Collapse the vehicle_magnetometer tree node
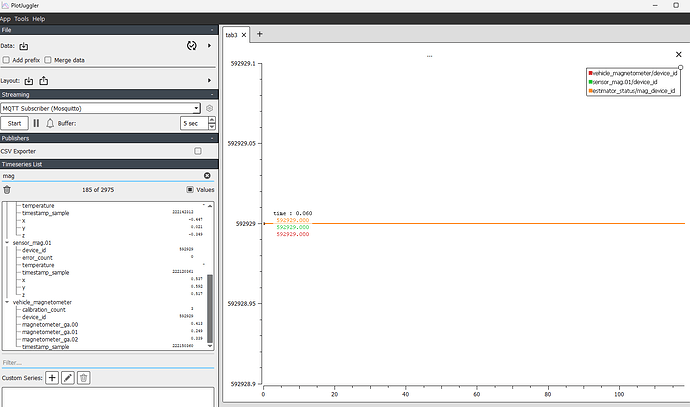This screenshot has height=407, width=690. coord(6,301)
